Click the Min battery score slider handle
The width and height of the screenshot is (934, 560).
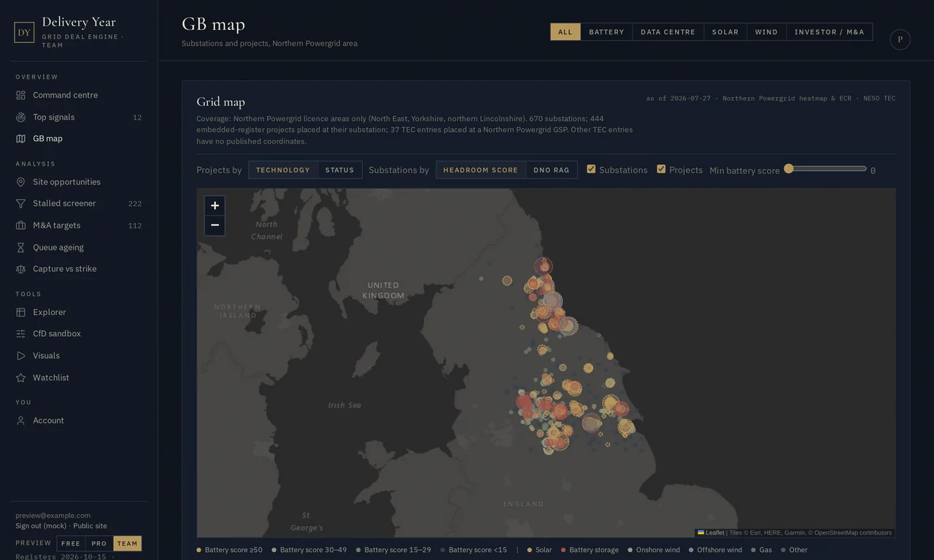[789, 168]
